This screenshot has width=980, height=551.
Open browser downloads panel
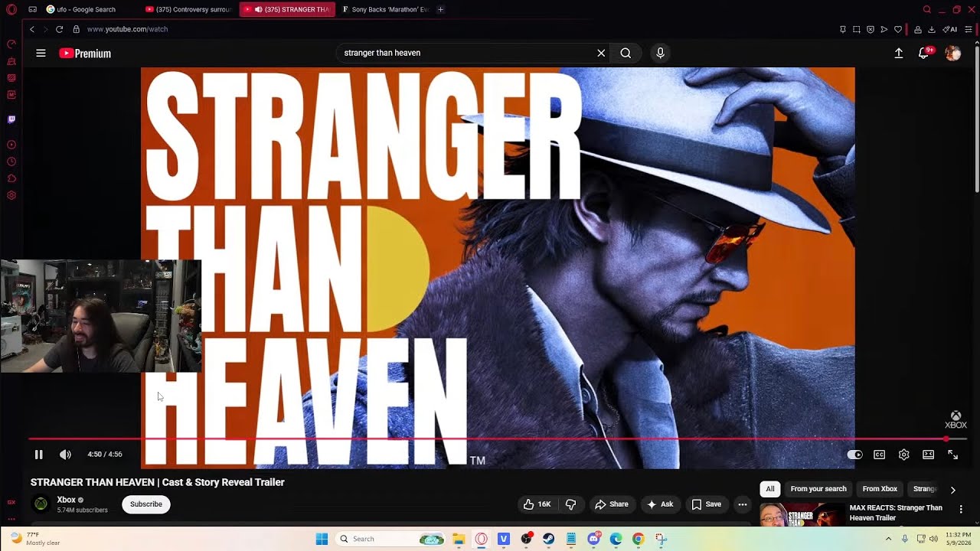coord(932,29)
